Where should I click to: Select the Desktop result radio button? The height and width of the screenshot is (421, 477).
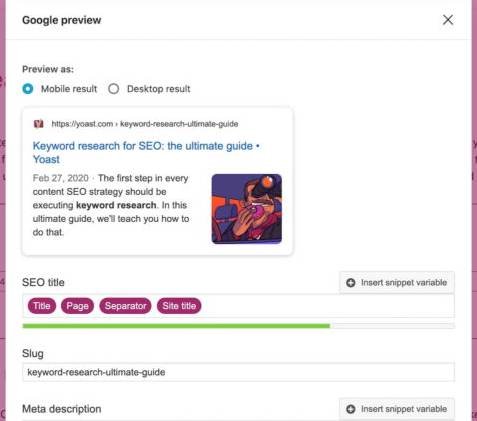[114, 89]
